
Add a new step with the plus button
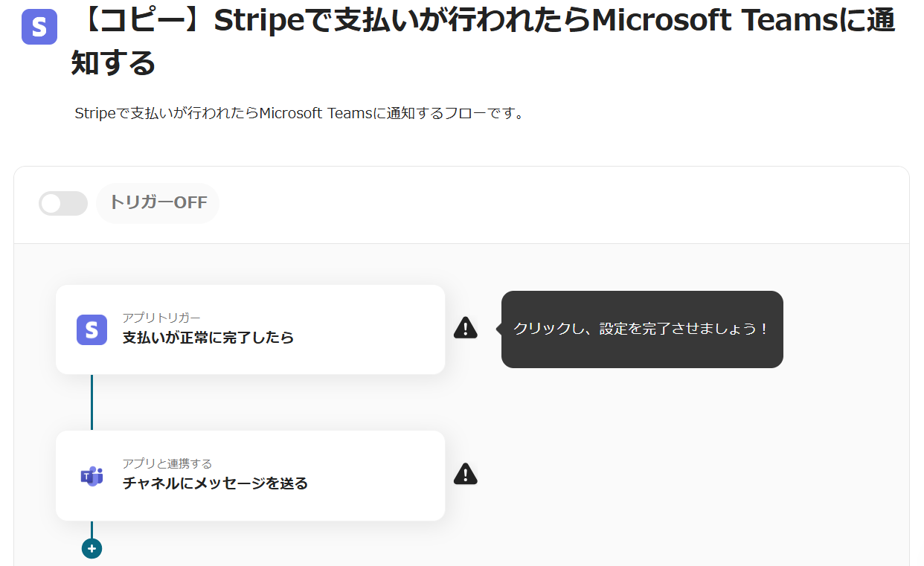click(92, 549)
